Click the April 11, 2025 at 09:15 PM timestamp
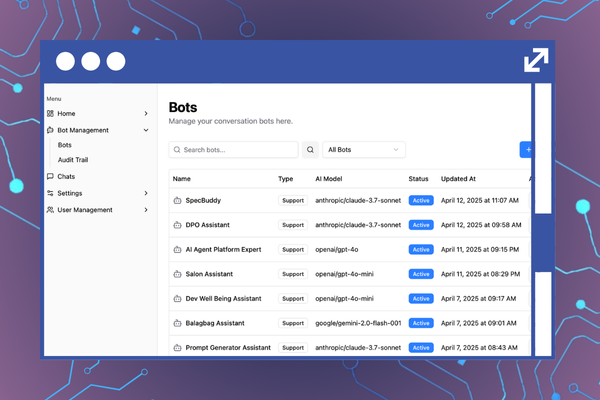The width and height of the screenshot is (600, 400). (480, 250)
